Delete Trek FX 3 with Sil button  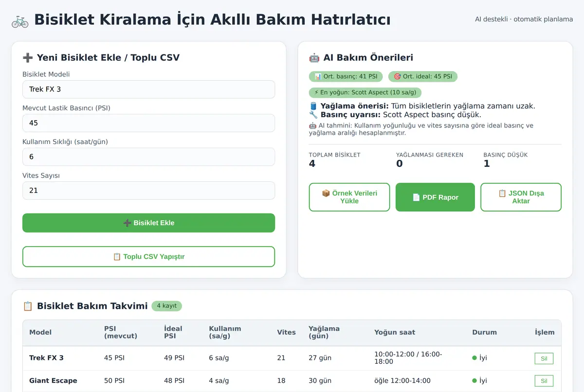click(544, 358)
